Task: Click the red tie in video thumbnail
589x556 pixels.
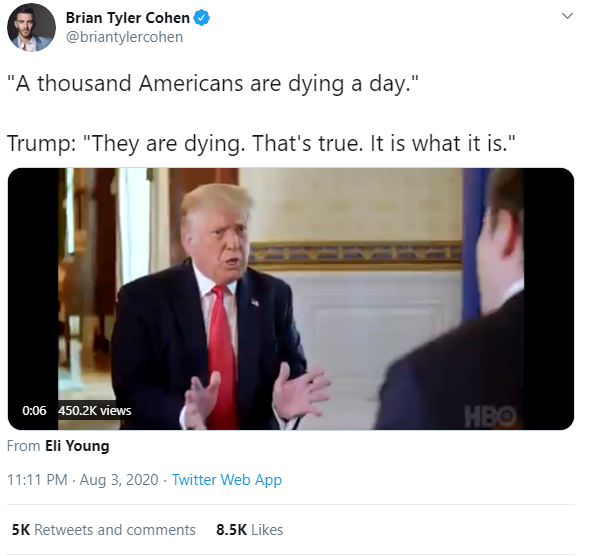Action: (222, 353)
